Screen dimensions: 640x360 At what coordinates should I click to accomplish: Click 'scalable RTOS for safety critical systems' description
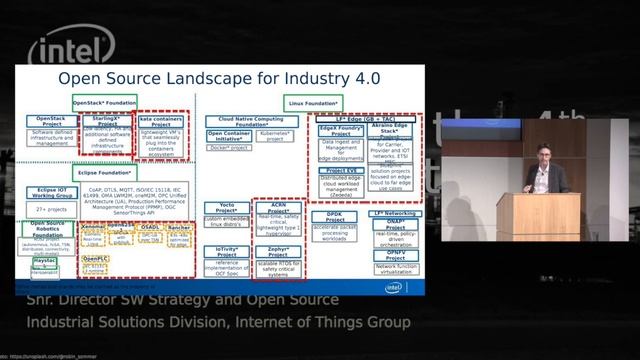coord(278,269)
